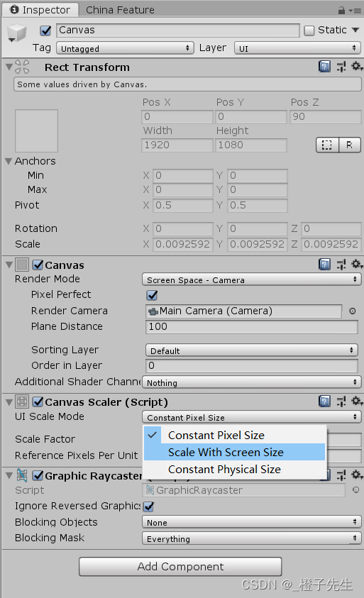Viewport: 364px width, 598px height.
Task: Click the Script field object picker circle
Action: tap(355, 490)
